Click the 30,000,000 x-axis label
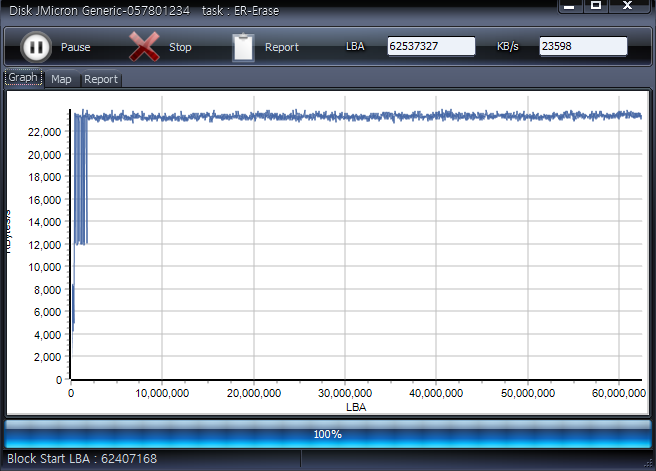The width and height of the screenshot is (656, 471). [x=345, y=393]
